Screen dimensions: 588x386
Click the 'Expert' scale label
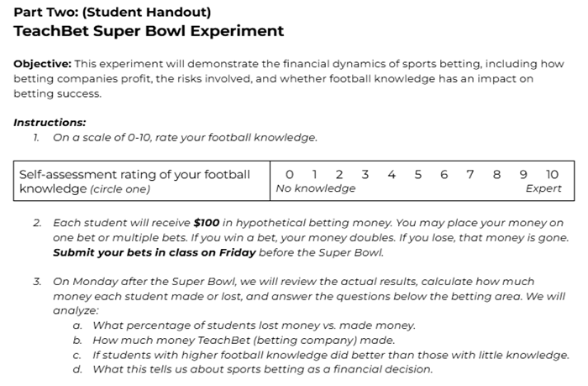click(x=543, y=188)
